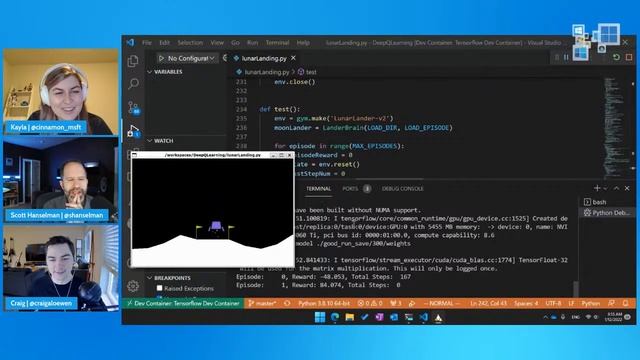Start debugging with the green play arrow
The height and width of the screenshot is (360, 640).
tap(161, 58)
